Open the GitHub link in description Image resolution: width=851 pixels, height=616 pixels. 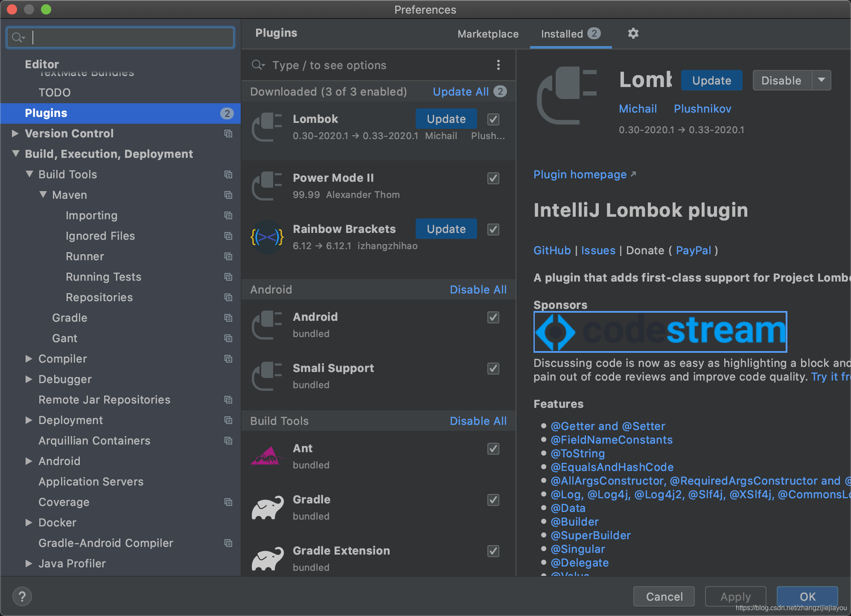552,250
